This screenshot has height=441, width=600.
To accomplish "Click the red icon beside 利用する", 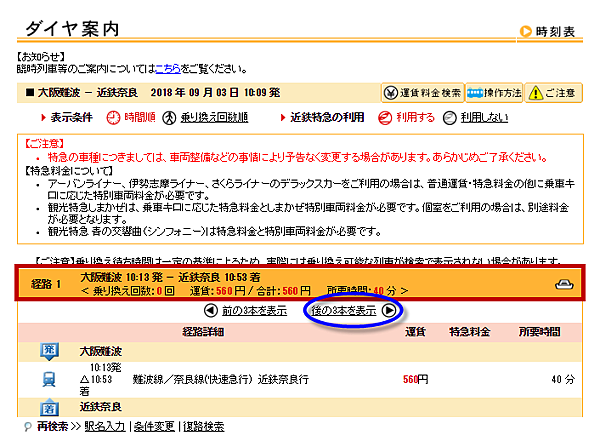I will coord(385,118).
